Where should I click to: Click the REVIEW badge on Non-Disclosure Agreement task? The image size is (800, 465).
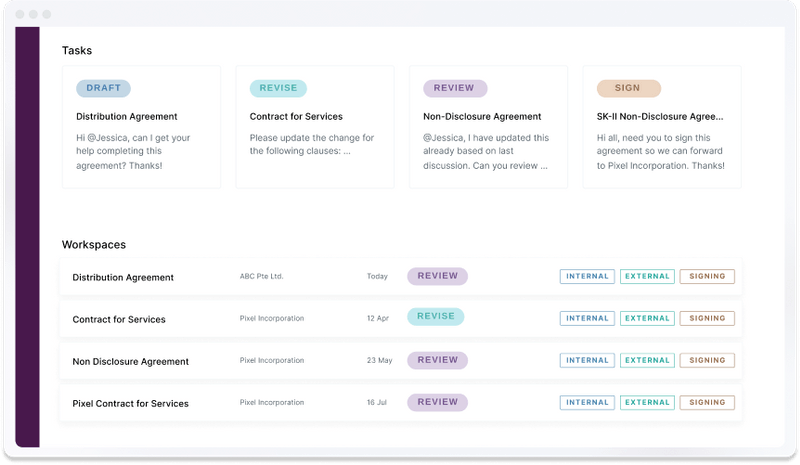click(454, 88)
